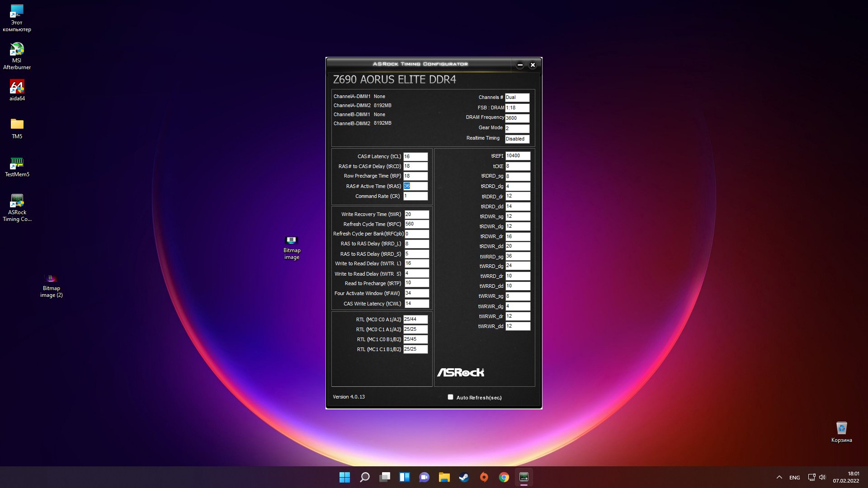Launch the aida64 desktop icon
The width and height of the screenshot is (868, 488).
point(17,87)
